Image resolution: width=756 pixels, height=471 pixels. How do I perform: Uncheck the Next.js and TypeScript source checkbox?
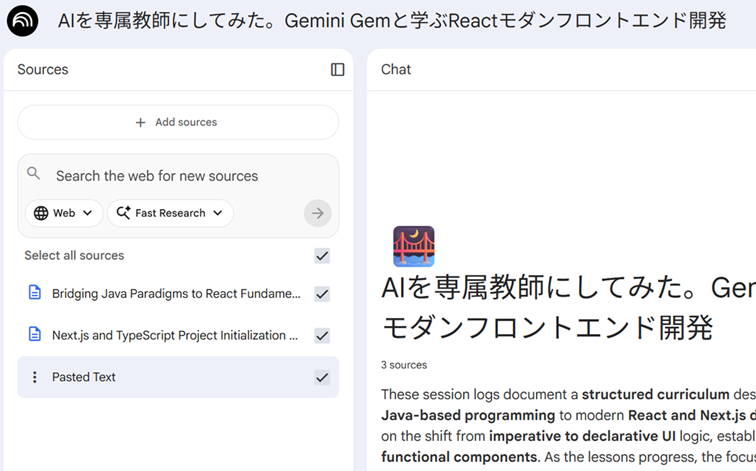click(322, 335)
